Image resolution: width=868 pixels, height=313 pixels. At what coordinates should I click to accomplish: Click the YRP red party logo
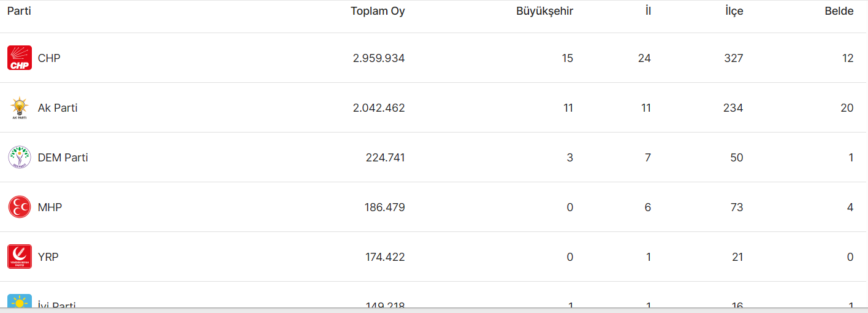20,257
